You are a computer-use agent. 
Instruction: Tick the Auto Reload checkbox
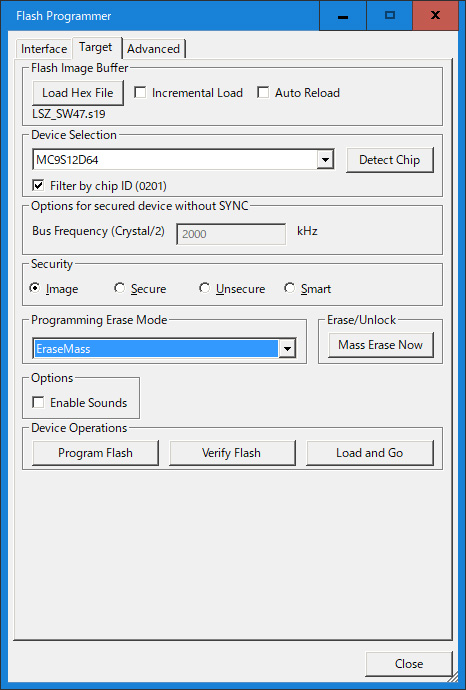pos(263,92)
